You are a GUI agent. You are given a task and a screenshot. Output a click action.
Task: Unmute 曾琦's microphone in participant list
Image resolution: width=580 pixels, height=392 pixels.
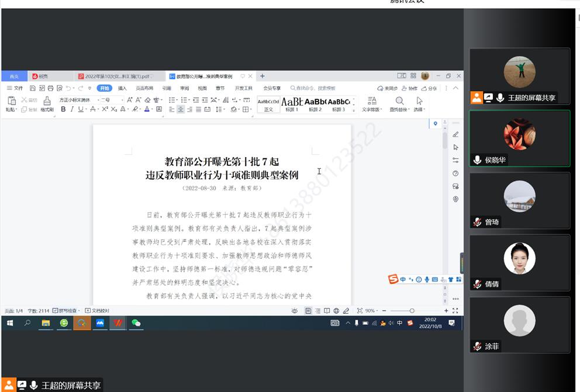pos(478,222)
